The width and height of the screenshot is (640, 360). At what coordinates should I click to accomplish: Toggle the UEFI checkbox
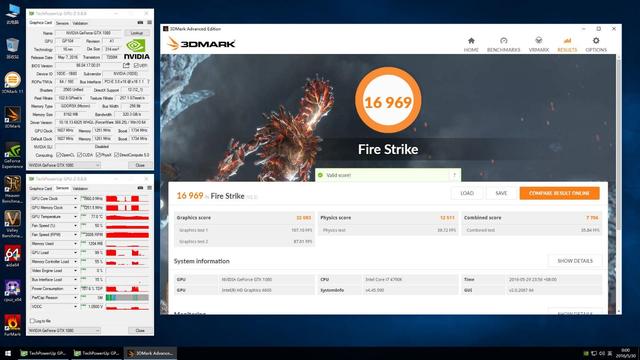click(136, 65)
